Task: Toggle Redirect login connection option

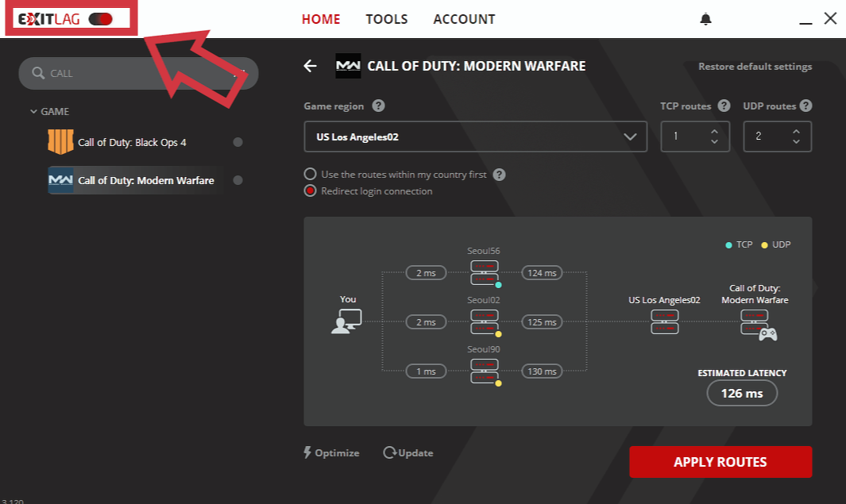Action: 311,190
